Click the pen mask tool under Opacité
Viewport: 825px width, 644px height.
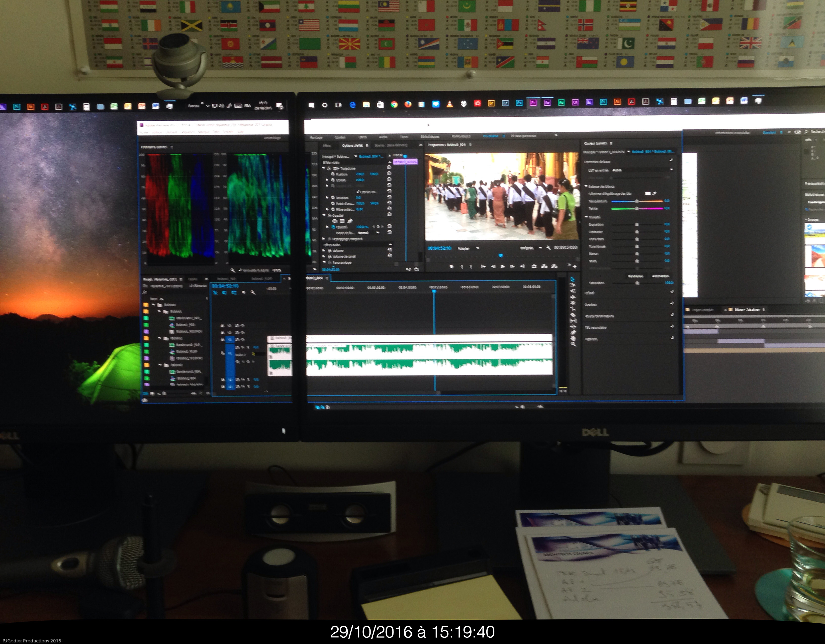coord(350,221)
